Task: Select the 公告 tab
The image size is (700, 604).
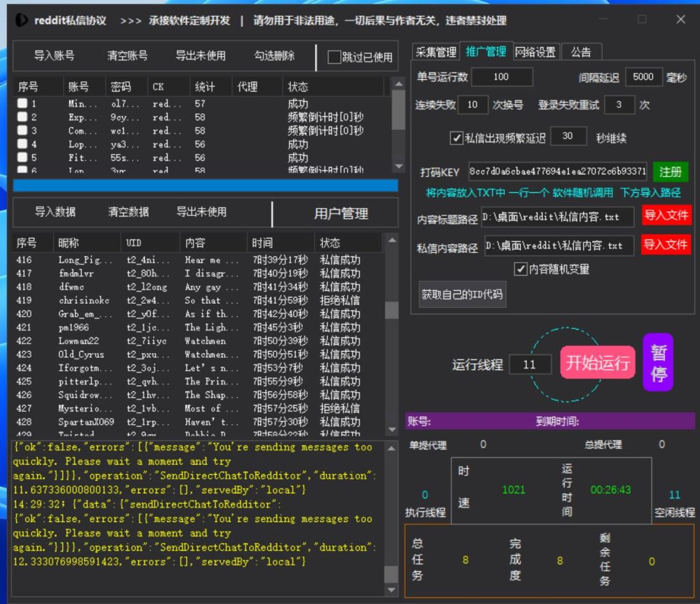Action: [x=581, y=52]
